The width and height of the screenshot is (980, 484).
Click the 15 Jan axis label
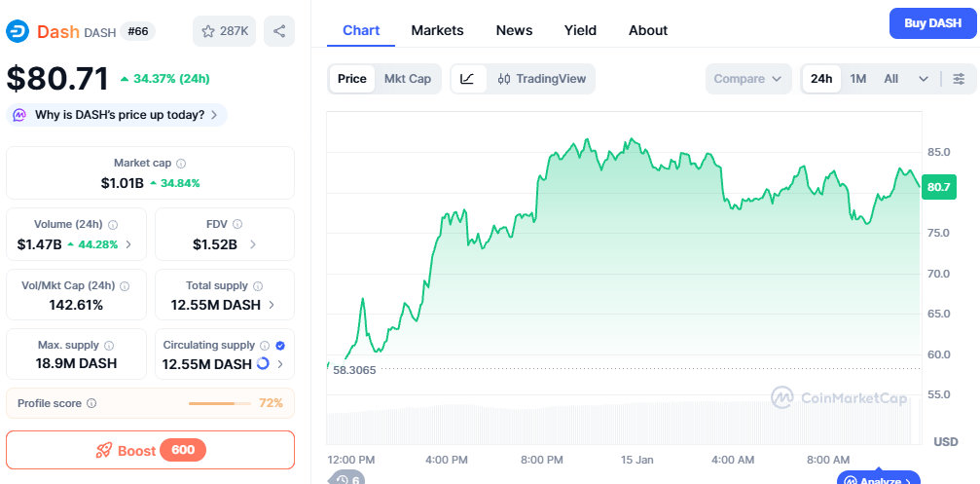click(636, 461)
